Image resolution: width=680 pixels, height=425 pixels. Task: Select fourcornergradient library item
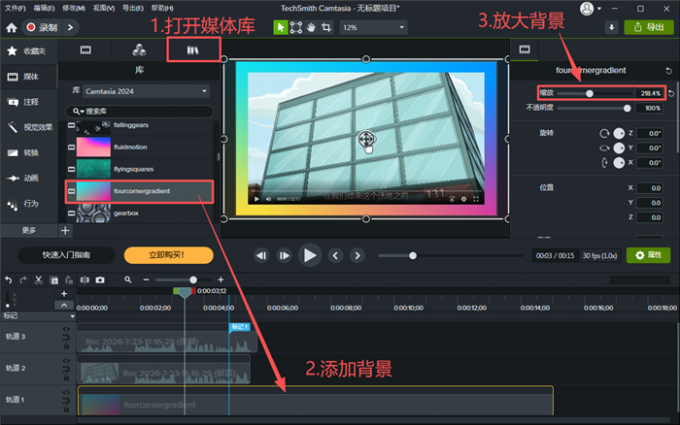coord(139,191)
